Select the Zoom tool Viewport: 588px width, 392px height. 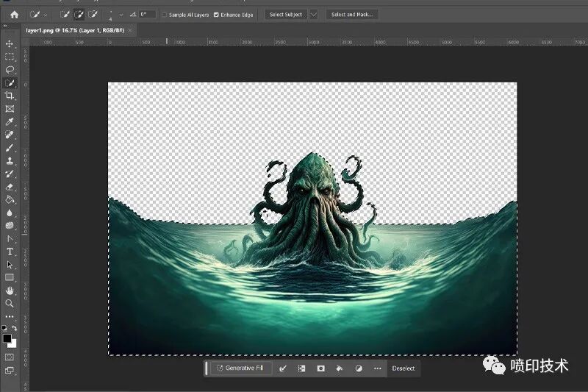click(x=10, y=304)
